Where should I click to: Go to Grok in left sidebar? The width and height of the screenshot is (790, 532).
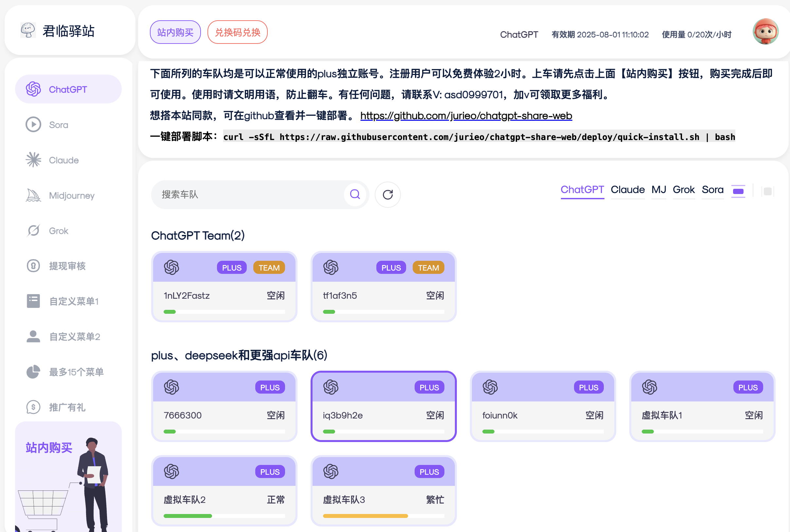tap(58, 231)
